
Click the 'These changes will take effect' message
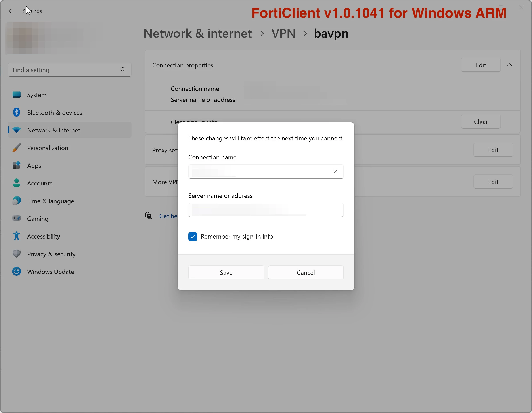pyautogui.click(x=266, y=138)
